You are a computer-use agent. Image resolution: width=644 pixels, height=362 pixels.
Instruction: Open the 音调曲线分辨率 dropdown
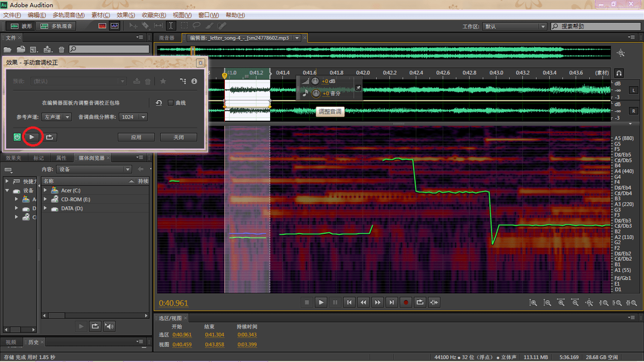(133, 117)
